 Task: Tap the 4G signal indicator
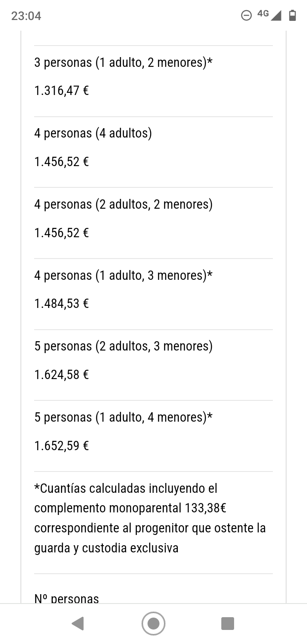click(269, 15)
